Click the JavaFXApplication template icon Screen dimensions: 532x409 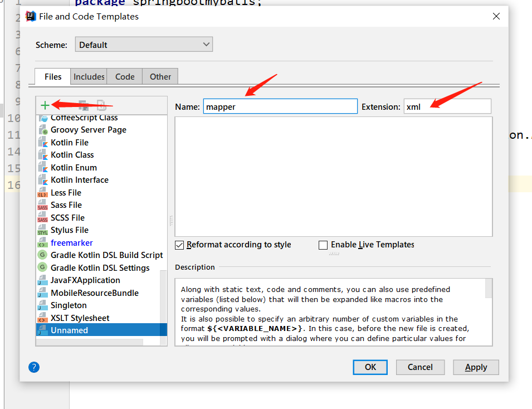click(42, 280)
